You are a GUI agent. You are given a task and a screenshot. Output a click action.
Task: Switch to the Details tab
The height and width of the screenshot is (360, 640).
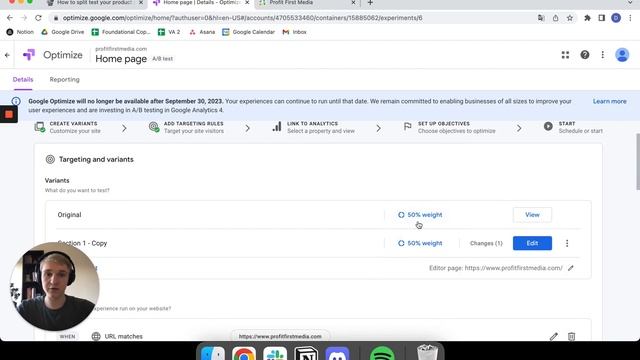[23, 80]
